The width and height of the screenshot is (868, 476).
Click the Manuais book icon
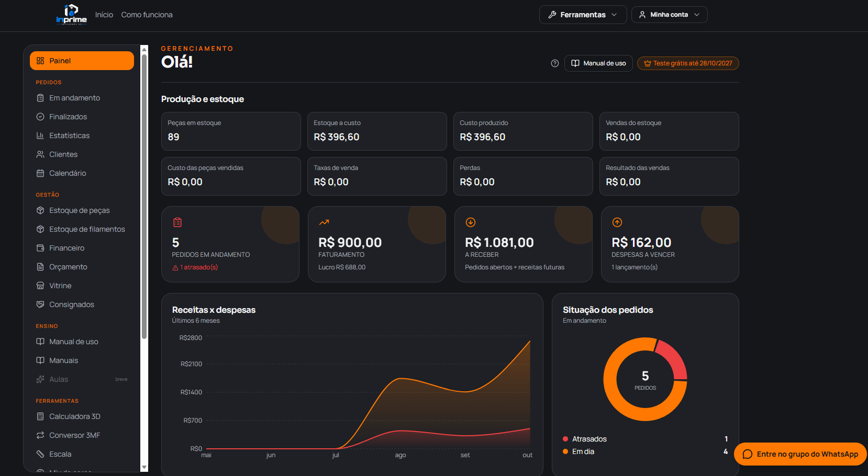click(x=40, y=360)
